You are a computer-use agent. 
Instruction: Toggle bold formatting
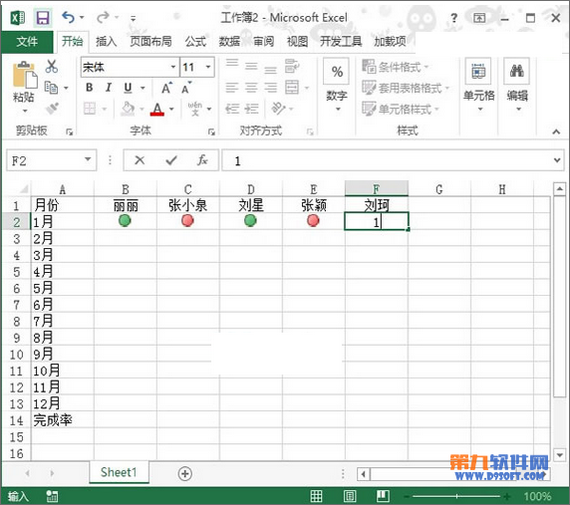(89, 87)
